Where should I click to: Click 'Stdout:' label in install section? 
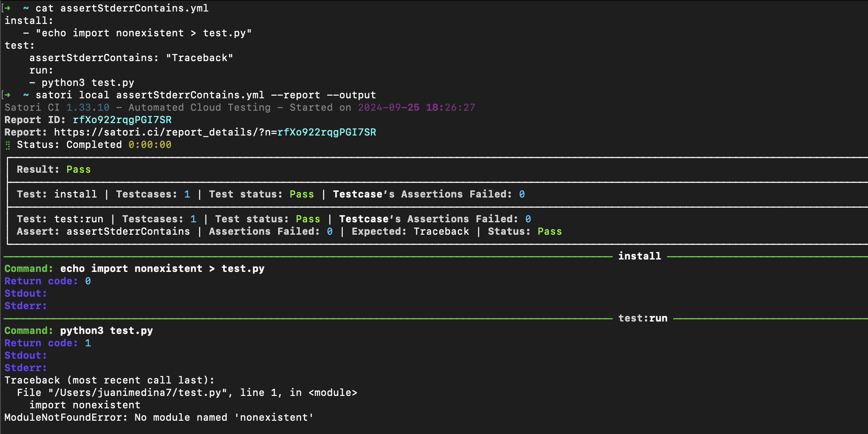coord(26,294)
